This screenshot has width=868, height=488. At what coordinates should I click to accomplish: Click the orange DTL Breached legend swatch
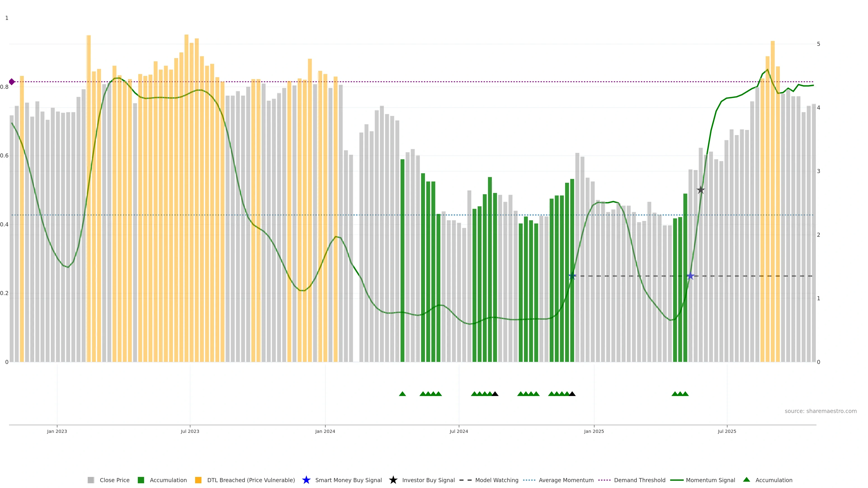tap(198, 480)
